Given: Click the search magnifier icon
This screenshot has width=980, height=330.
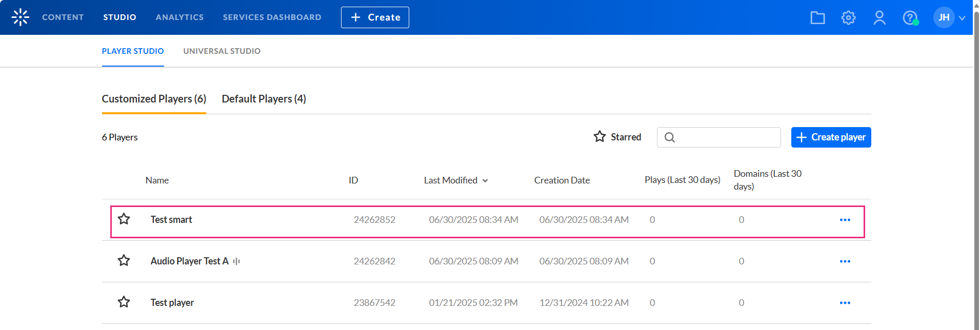Looking at the screenshot, I should tap(670, 137).
